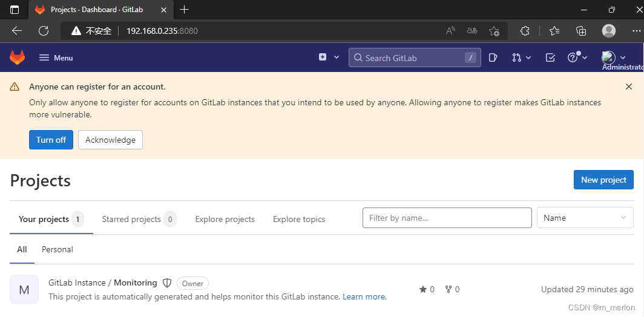Open the Explore topics tab
The width and height of the screenshot is (644, 317).
tap(299, 219)
